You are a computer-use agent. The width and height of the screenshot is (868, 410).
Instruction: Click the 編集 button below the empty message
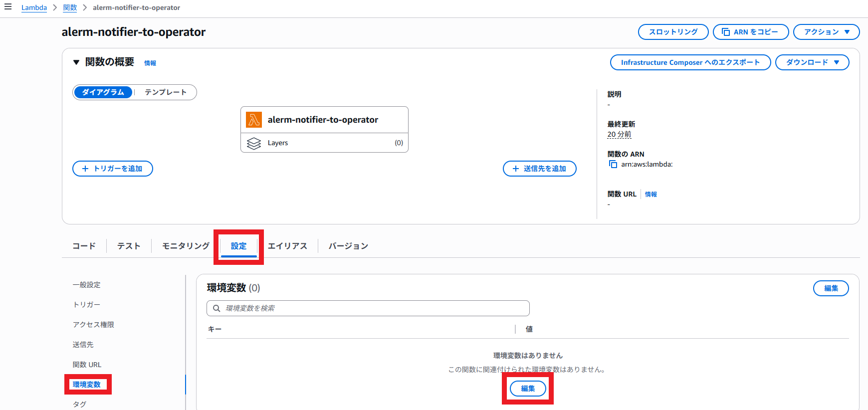pos(528,389)
